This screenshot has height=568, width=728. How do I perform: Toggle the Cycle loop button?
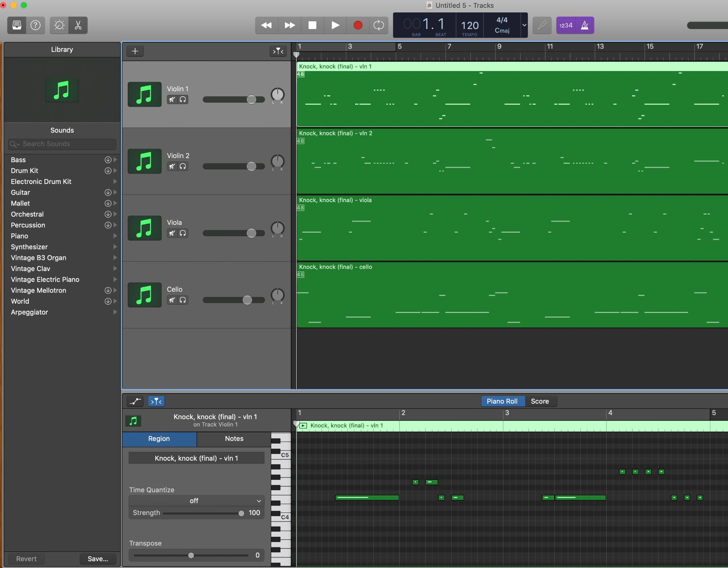coord(379,25)
